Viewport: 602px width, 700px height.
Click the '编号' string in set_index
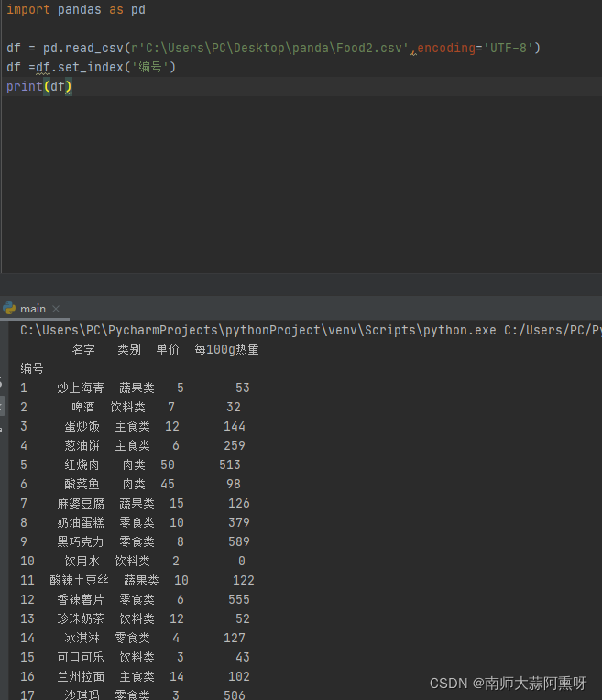(149, 67)
